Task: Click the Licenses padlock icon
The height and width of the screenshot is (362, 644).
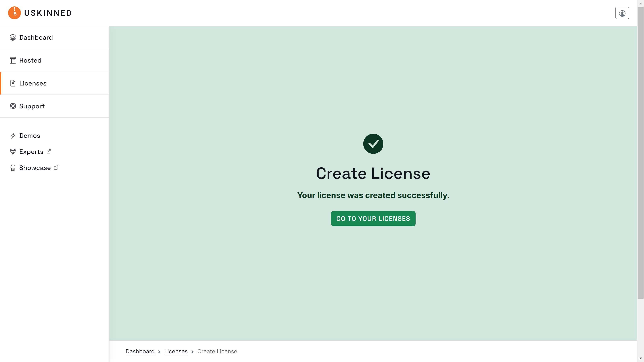Action: (13, 83)
